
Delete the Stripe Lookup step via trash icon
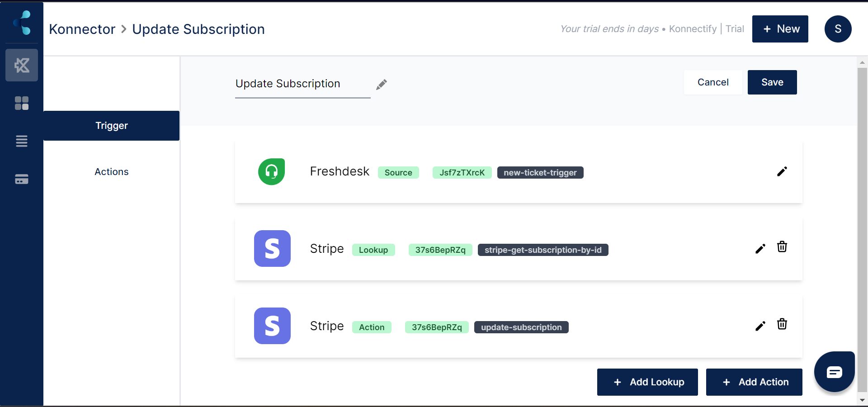pos(783,247)
